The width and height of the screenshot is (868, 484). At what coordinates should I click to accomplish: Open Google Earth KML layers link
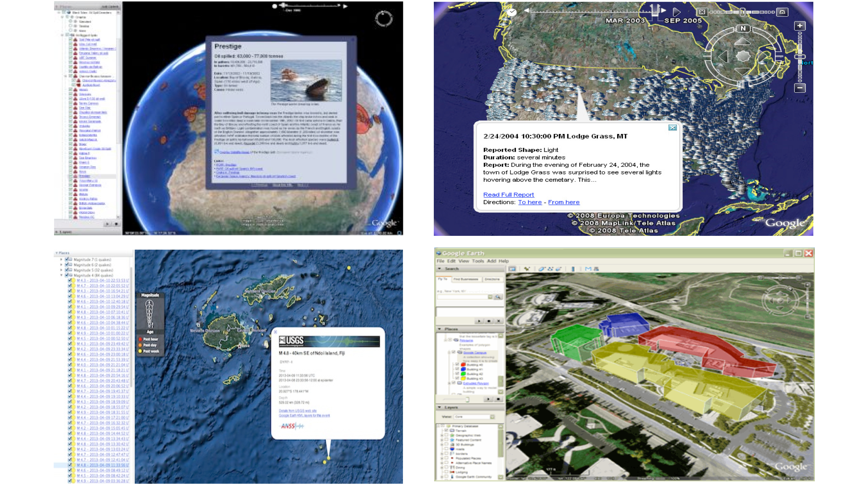click(x=304, y=415)
